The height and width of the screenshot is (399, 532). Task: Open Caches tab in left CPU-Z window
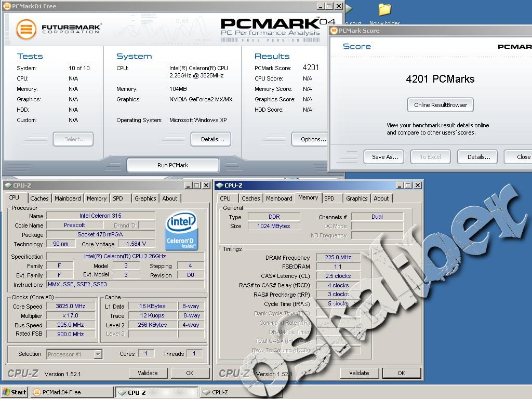39,198
